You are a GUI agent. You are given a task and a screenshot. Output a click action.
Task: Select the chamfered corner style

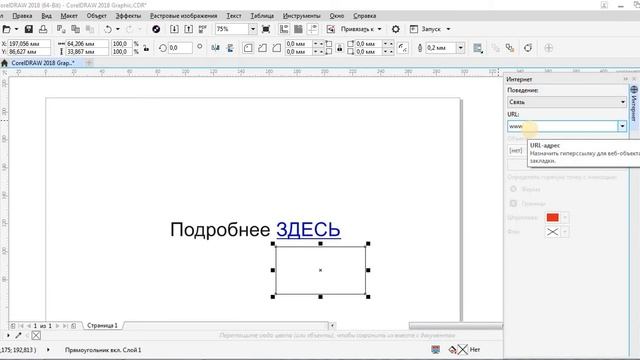[x=277, y=48]
